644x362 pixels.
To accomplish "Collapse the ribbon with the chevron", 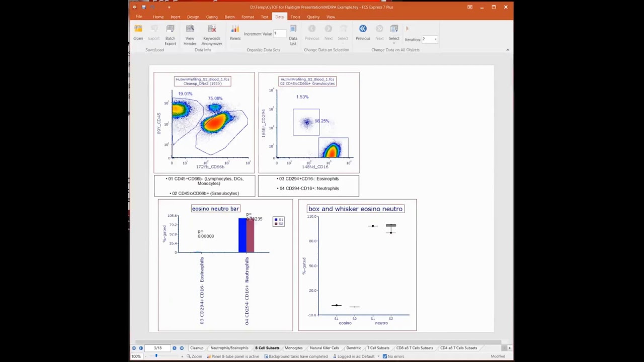I will click(x=508, y=50).
